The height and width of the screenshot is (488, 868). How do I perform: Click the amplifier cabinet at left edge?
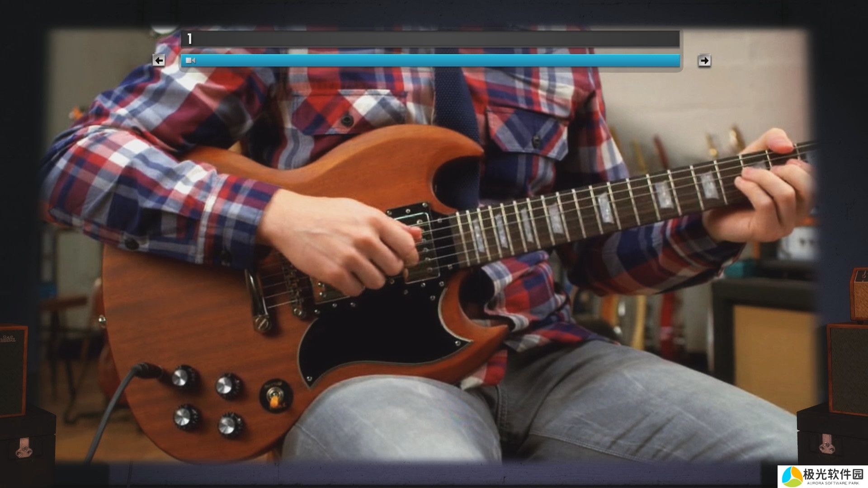pos(13,371)
